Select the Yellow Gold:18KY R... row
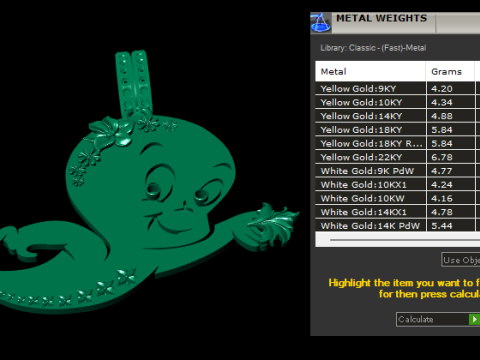480x360 pixels. coord(398,143)
